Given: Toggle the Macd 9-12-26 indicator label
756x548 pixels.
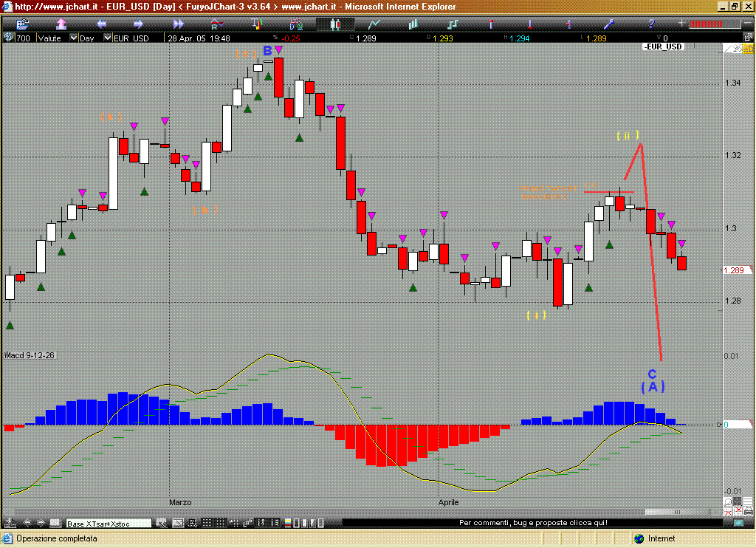Looking at the screenshot, I should [x=30, y=355].
